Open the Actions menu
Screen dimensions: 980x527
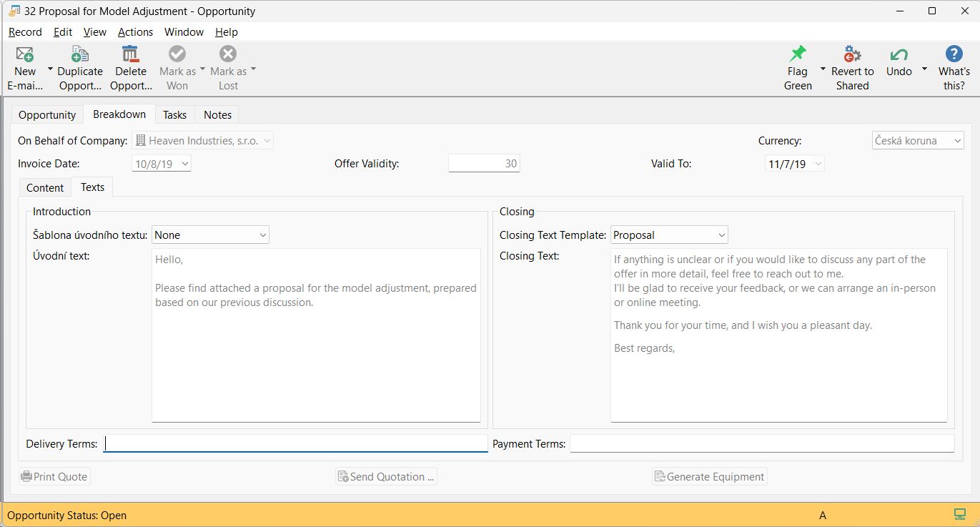point(135,32)
